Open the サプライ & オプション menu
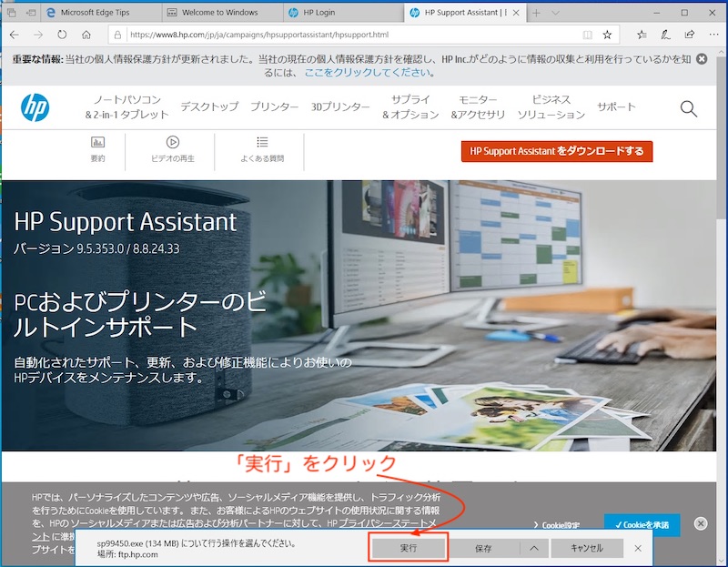 click(x=410, y=107)
